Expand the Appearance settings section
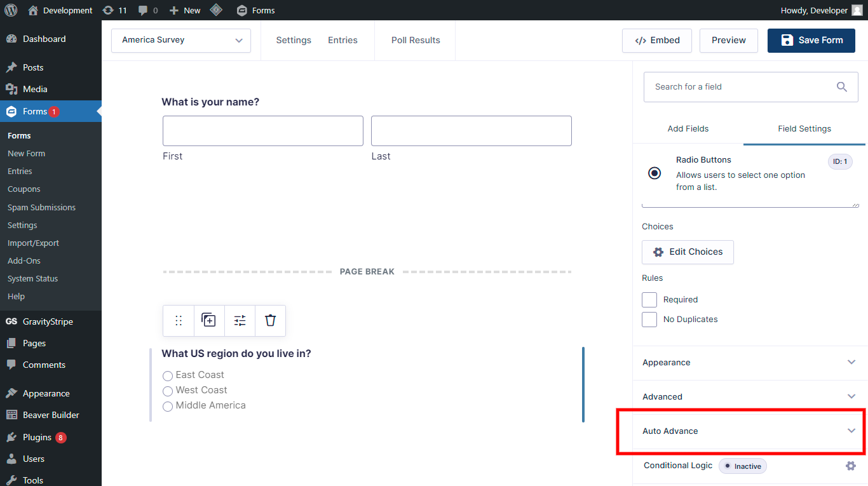 [x=750, y=363]
